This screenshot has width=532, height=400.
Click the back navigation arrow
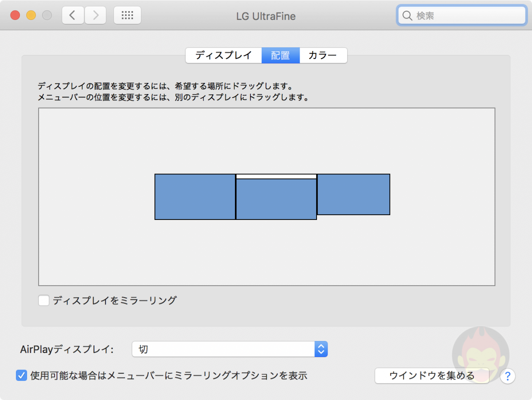73,16
